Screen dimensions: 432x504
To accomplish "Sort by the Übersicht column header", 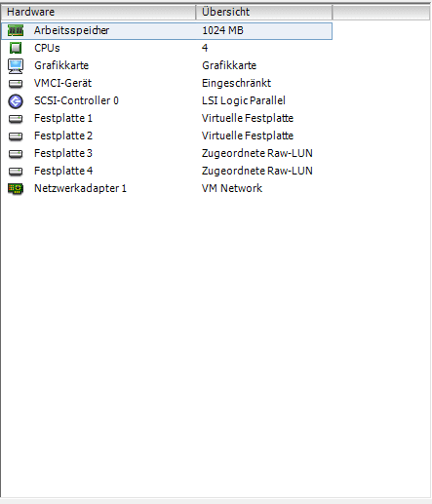I will [x=264, y=12].
